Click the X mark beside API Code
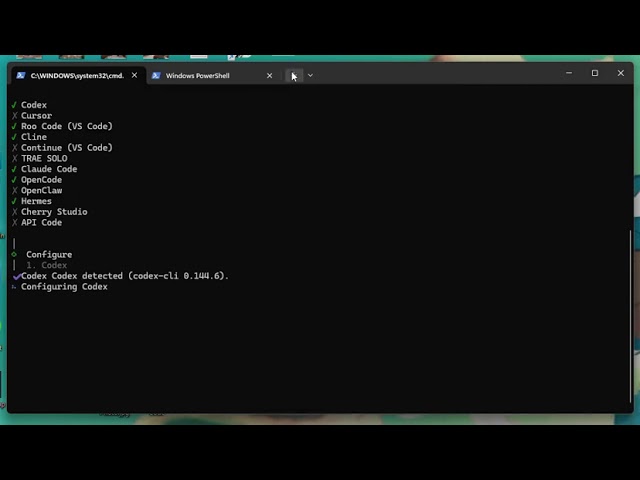 15,222
